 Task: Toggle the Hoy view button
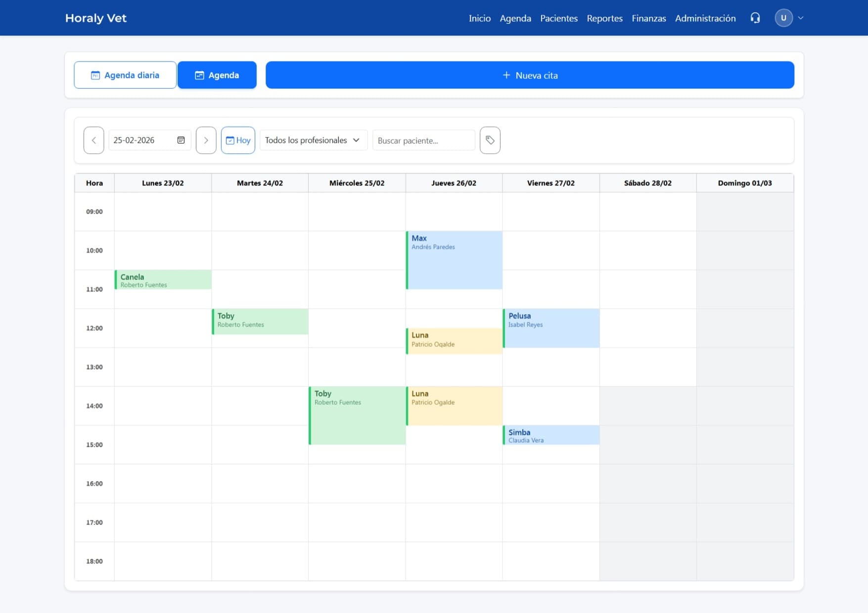[238, 140]
